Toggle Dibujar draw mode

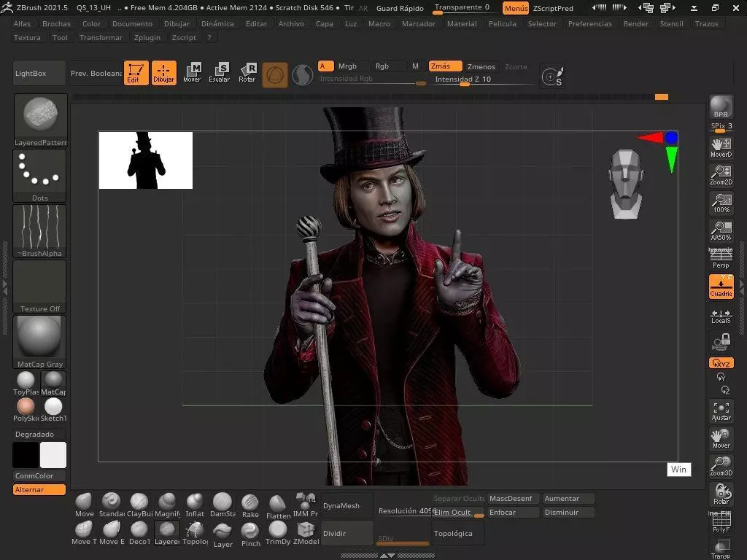[x=164, y=72]
